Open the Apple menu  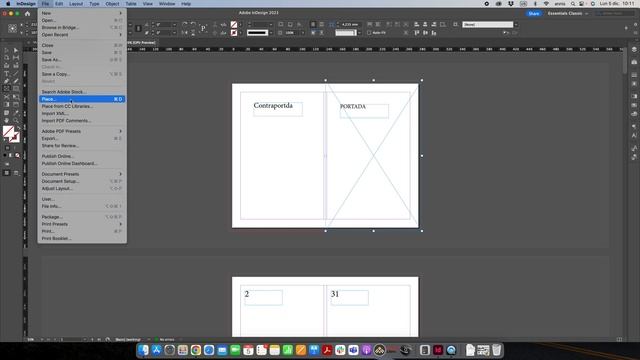point(8,4)
